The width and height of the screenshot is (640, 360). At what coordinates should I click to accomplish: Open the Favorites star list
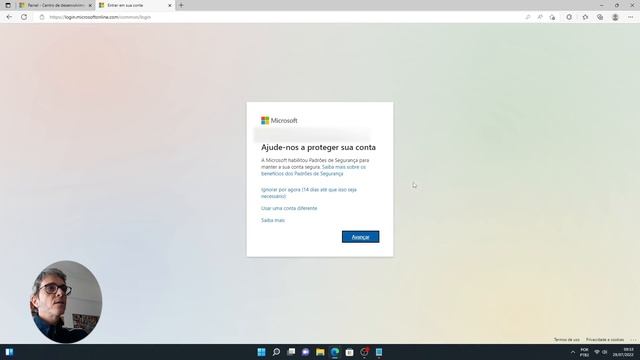click(x=585, y=17)
